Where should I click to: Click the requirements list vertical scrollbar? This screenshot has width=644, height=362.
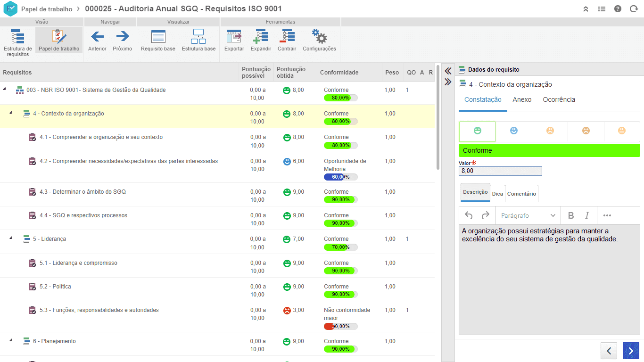(x=438, y=118)
